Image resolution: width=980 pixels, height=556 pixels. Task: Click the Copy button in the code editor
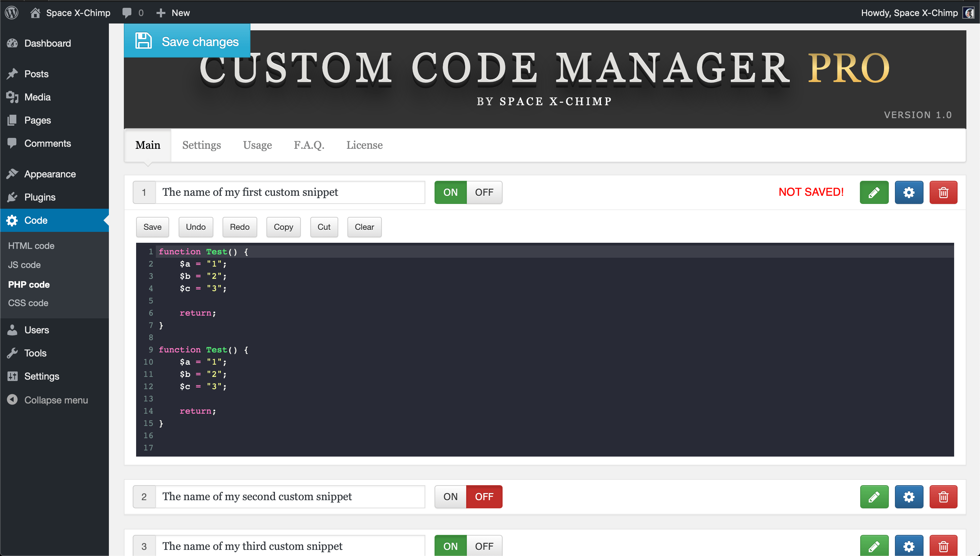(283, 227)
